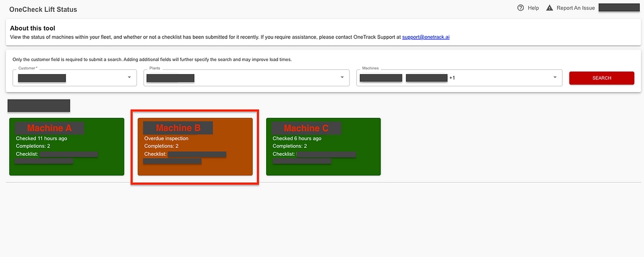Expand the Machines dropdown arrow
The image size is (644, 257).
tap(555, 78)
